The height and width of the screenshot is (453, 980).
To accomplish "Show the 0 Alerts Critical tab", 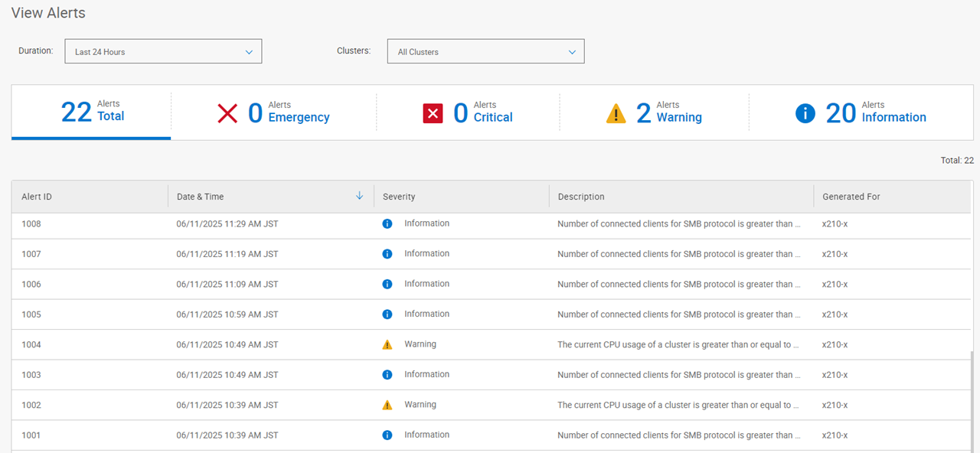I will tap(469, 112).
